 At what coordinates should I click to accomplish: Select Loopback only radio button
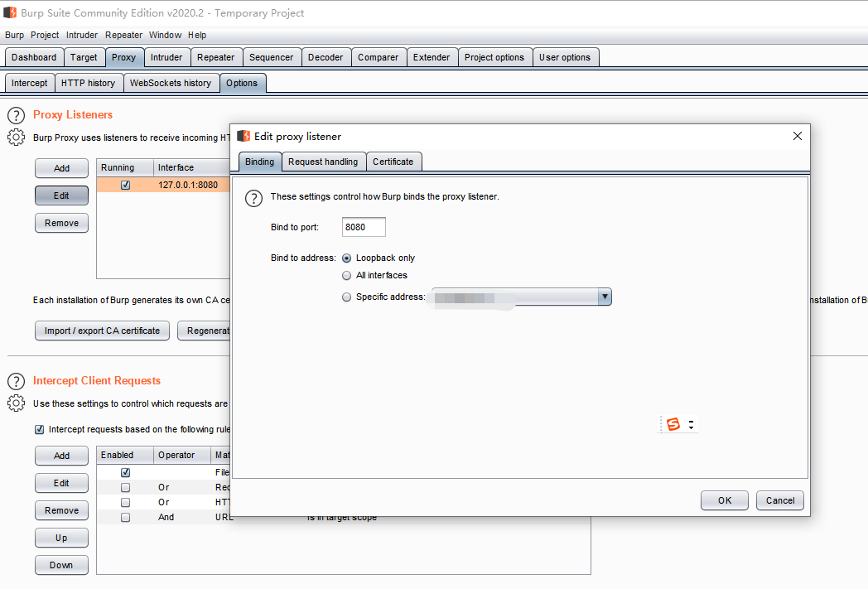[x=346, y=258]
